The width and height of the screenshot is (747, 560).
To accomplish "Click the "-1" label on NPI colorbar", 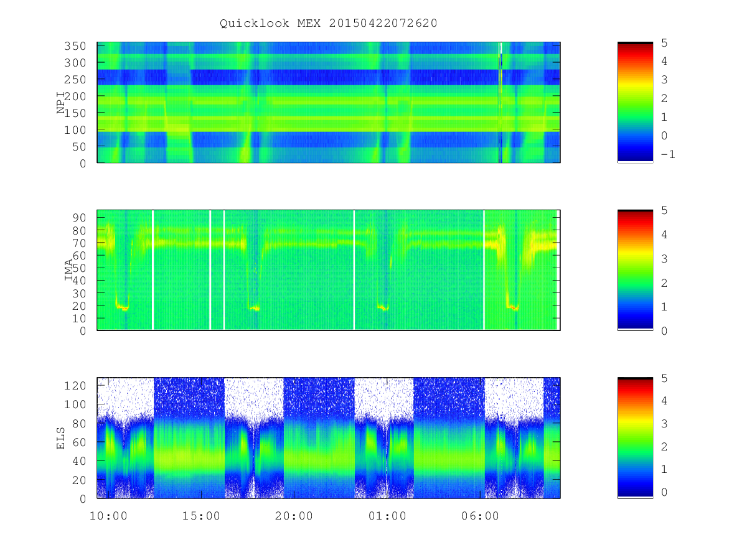I will click(x=667, y=154).
